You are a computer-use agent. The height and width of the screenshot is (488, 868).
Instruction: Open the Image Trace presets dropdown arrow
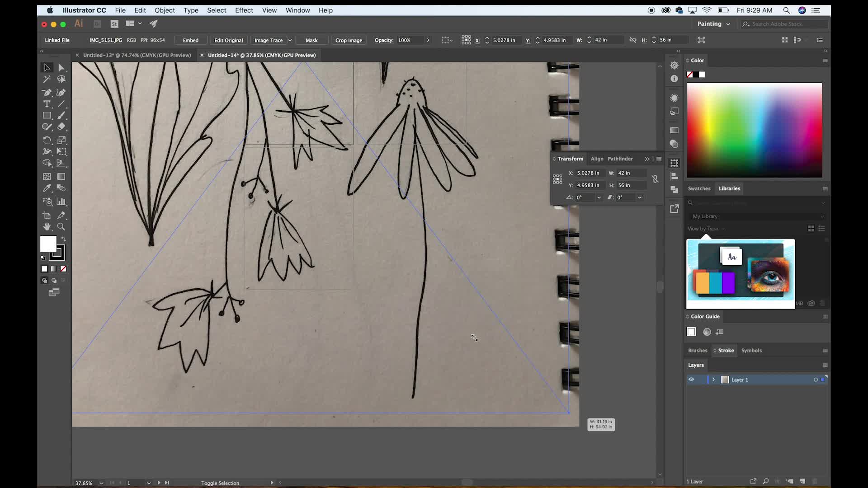[x=290, y=40]
